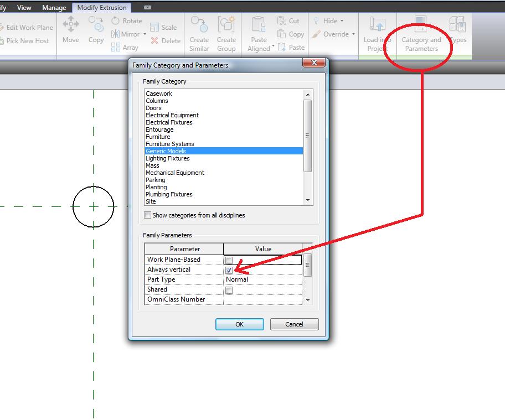Open the Manage ribbon tab
Viewport: 505px width, 420px height.
click(54, 7)
